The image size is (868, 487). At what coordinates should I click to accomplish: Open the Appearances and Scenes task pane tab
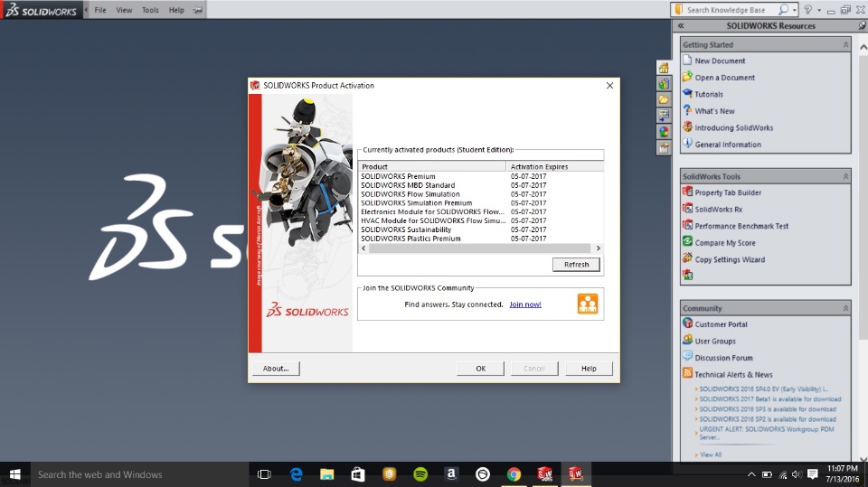[664, 132]
